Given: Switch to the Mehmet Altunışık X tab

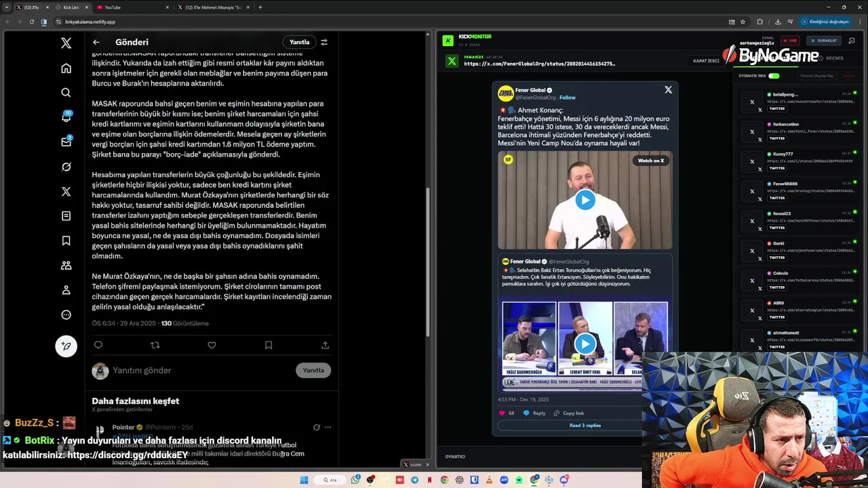Looking at the screenshot, I should pos(214,7).
